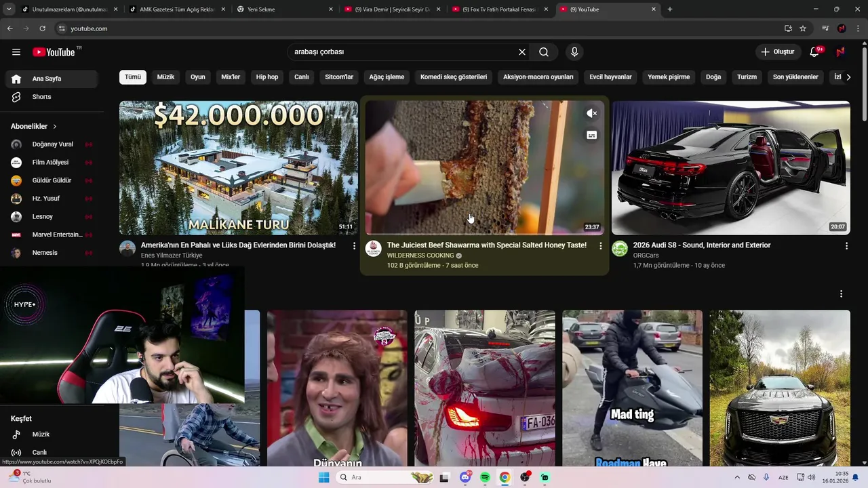The height and width of the screenshot is (488, 868).
Task: Select the Canlı filter chip
Action: tap(302, 77)
